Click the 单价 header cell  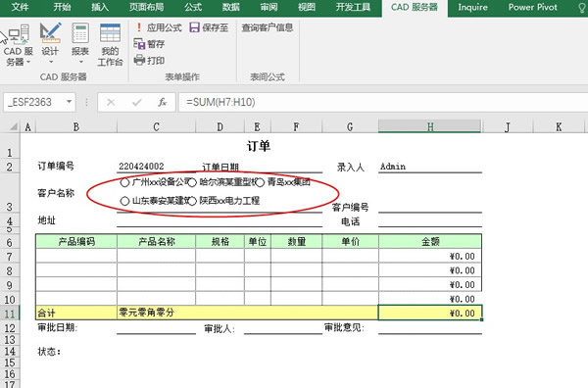point(350,241)
